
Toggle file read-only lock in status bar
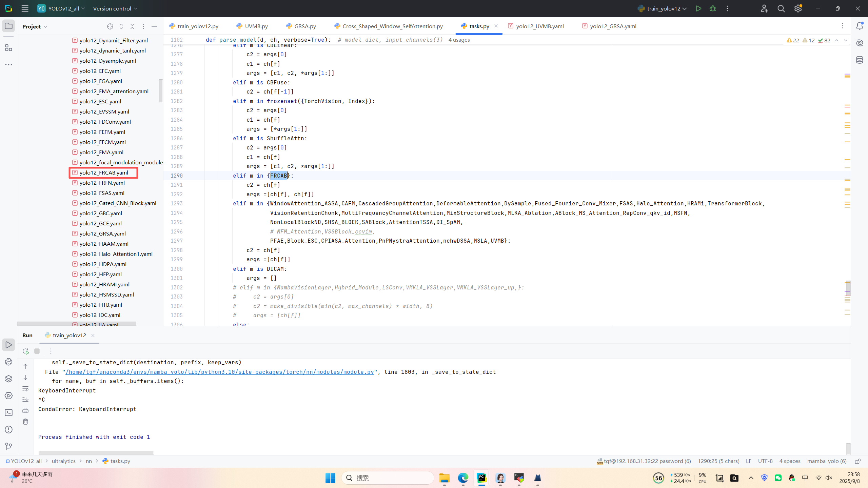[x=857, y=461]
